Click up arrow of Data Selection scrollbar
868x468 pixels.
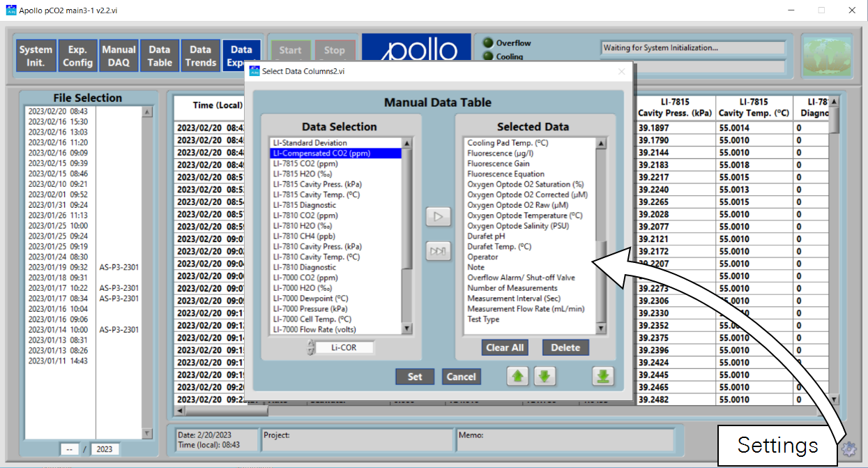[407, 143]
